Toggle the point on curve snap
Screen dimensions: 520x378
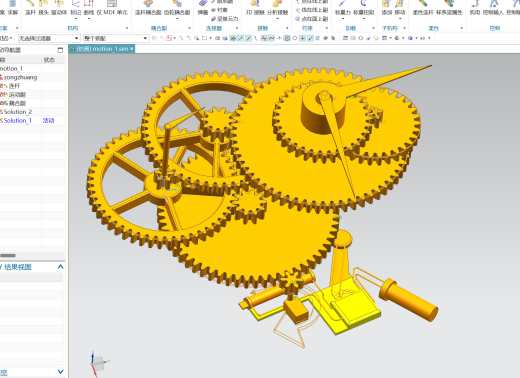coord(310,38)
